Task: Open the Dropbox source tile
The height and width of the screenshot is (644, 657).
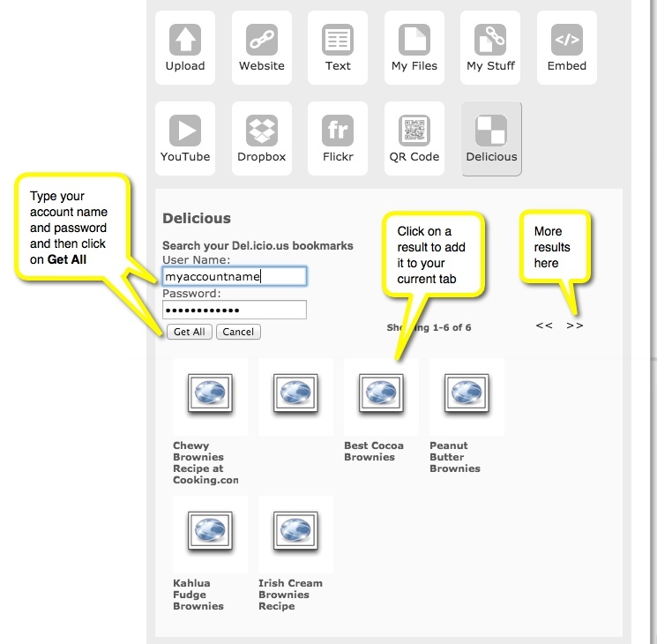Action: 261,139
